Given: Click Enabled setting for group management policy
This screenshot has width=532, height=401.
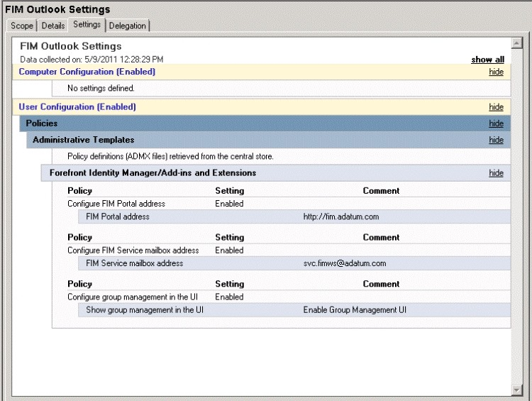Looking at the screenshot, I should tap(229, 297).
